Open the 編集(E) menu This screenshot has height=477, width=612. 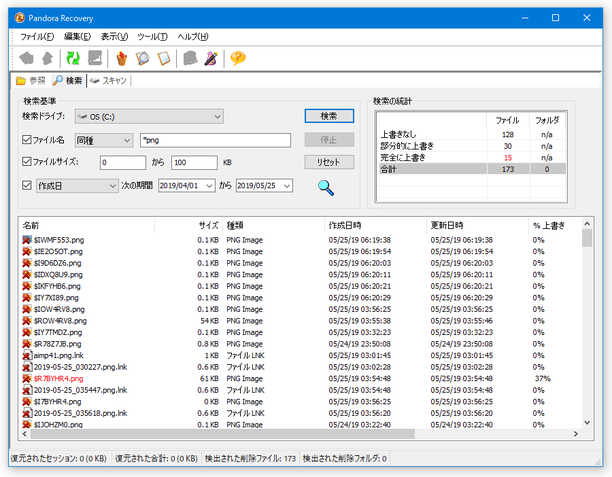77,37
